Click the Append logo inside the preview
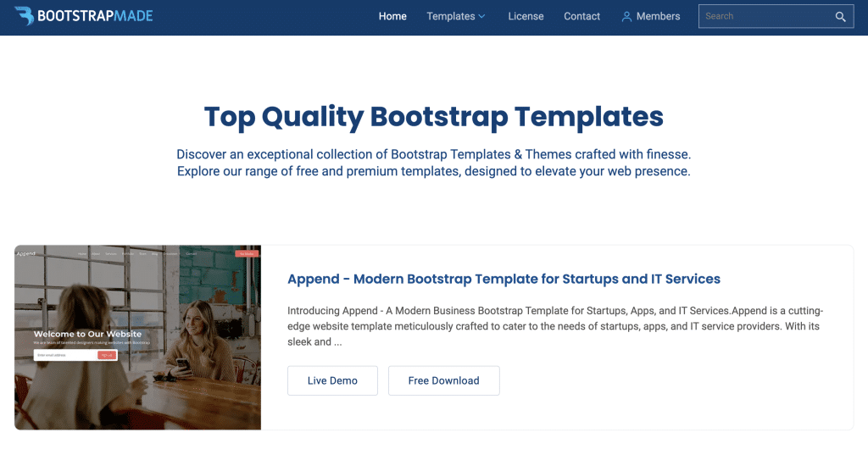The height and width of the screenshot is (449, 868). pyautogui.click(x=25, y=253)
